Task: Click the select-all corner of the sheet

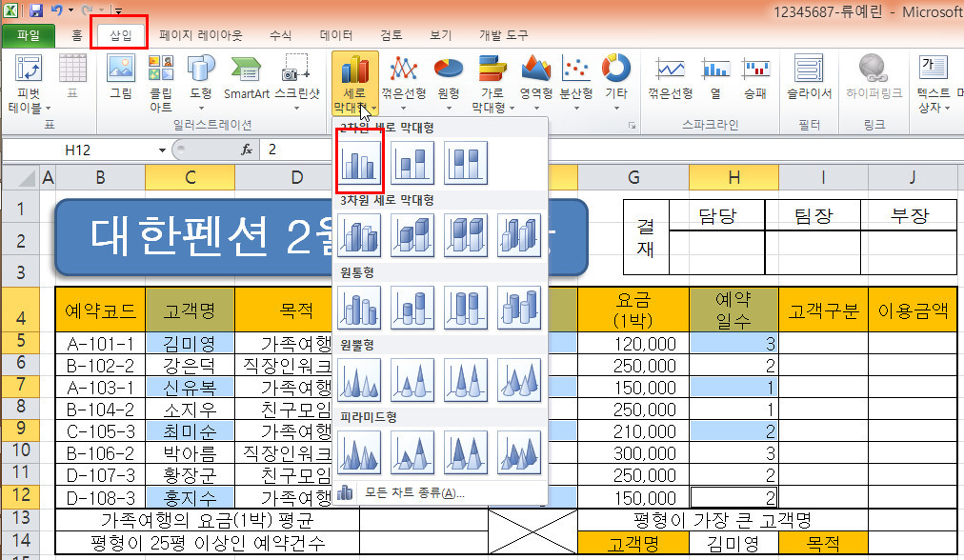Action: pos(22,178)
